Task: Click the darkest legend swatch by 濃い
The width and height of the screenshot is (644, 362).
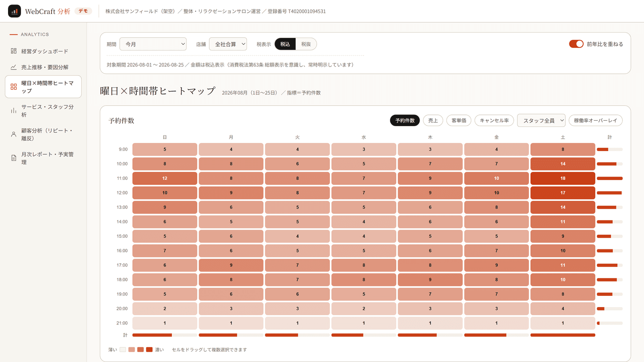Action: coord(149,349)
